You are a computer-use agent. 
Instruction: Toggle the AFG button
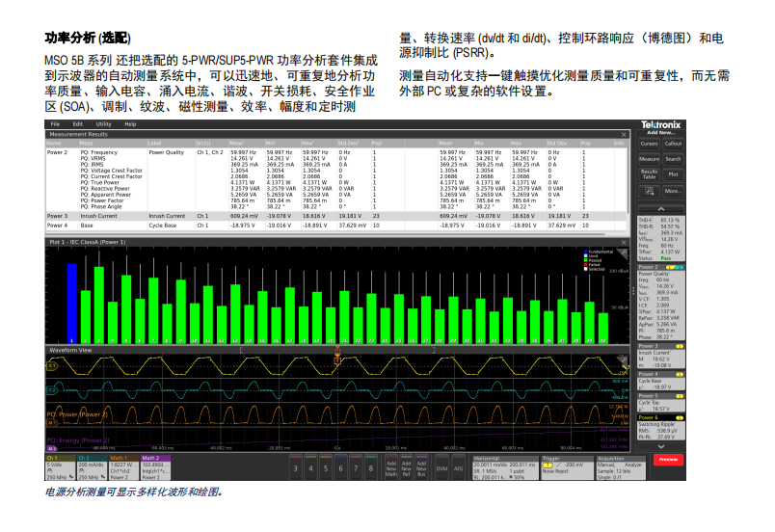coord(459,467)
